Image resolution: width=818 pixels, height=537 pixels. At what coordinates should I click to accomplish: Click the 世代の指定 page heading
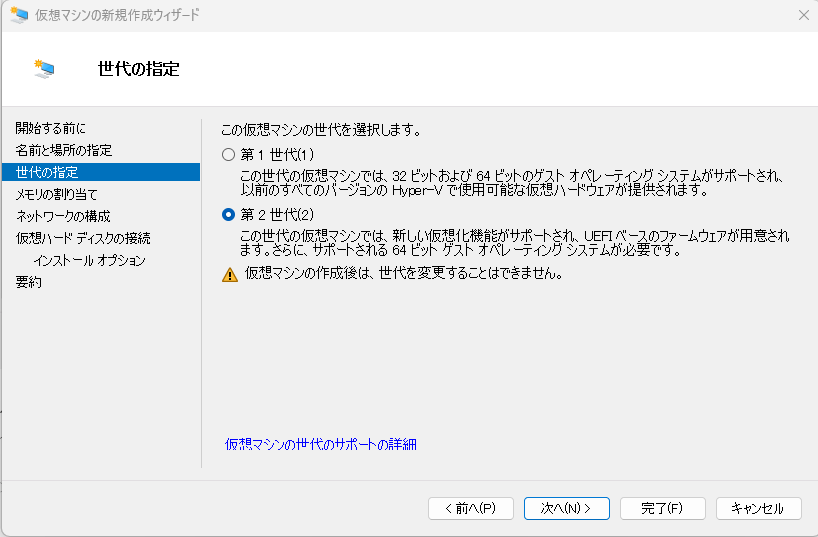139,69
